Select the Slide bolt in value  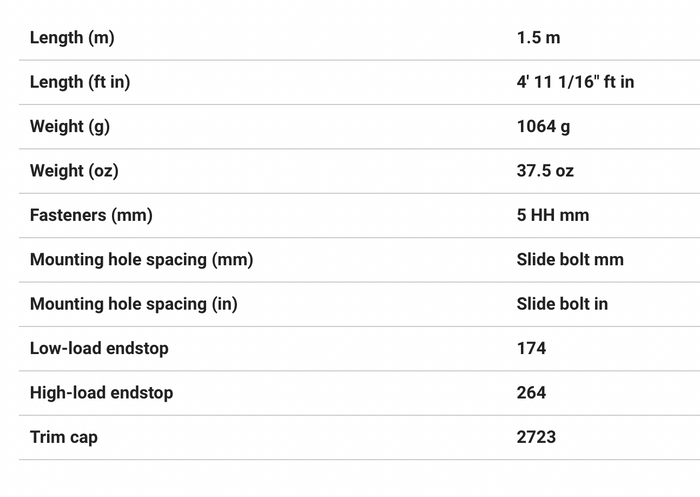[562, 304]
